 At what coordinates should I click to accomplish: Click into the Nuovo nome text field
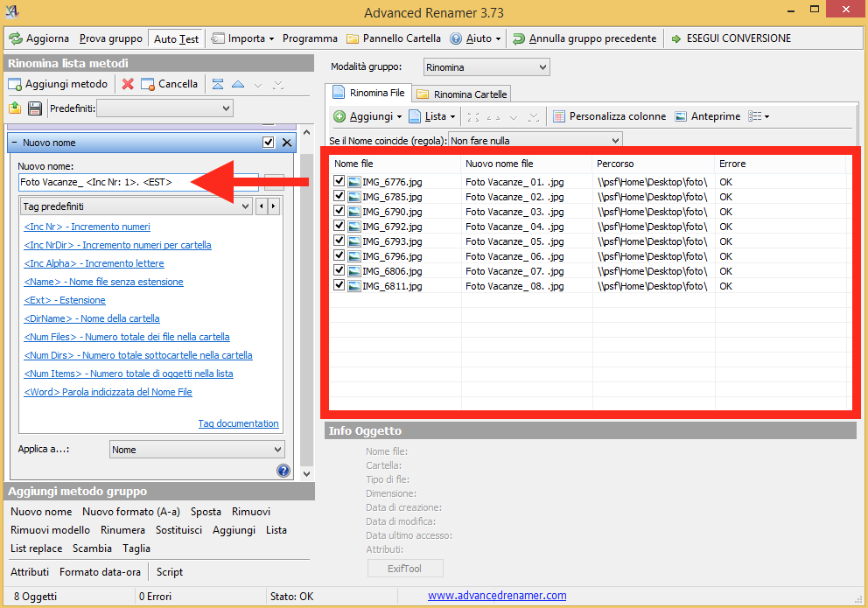[138, 182]
